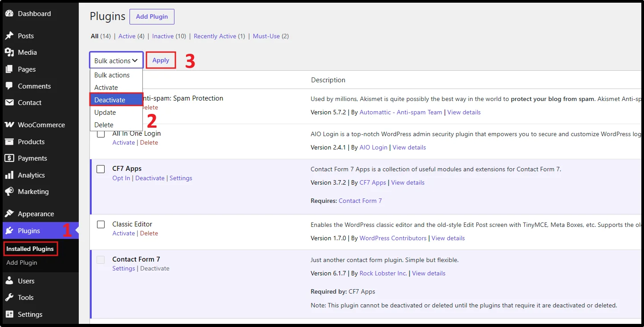
Task: Click the Contact Form 7 plugin name
Action: pyautogui.click(x=136, y=260)
